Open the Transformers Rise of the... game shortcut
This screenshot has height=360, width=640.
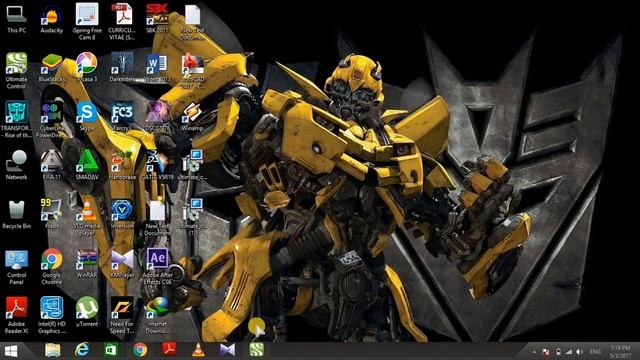pos(16,120)
